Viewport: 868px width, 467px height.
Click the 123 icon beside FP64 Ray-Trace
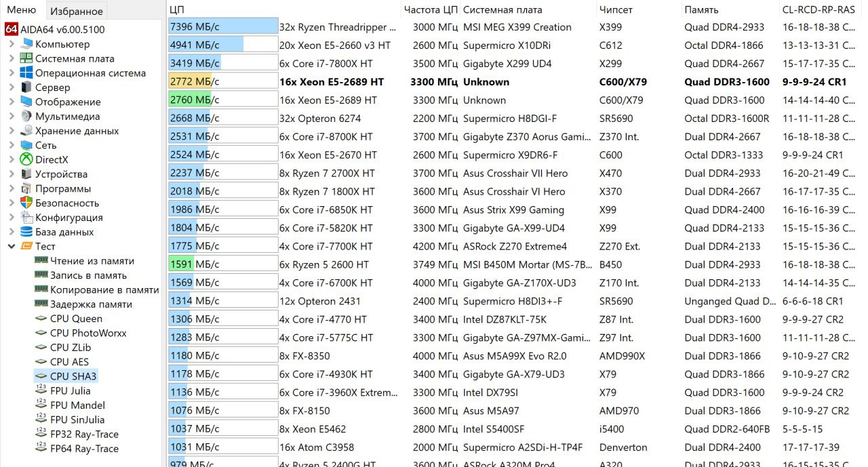tap(41, 448)
